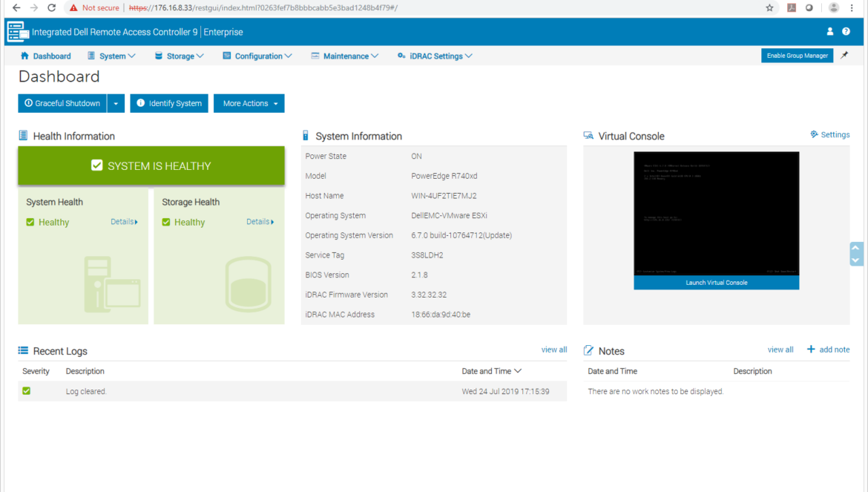Viewport: 868px width, 492px height.
Task: Click the Service Tag value 3S8LDH2
Action: click(x=427, y=255)
